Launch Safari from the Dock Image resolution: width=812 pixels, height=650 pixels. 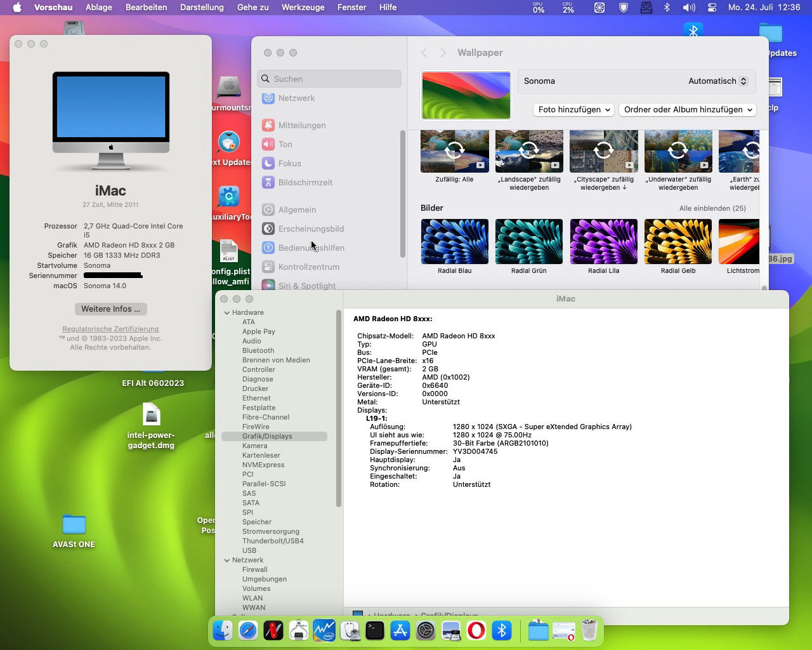pyautogui.click(x=248, y=630)
